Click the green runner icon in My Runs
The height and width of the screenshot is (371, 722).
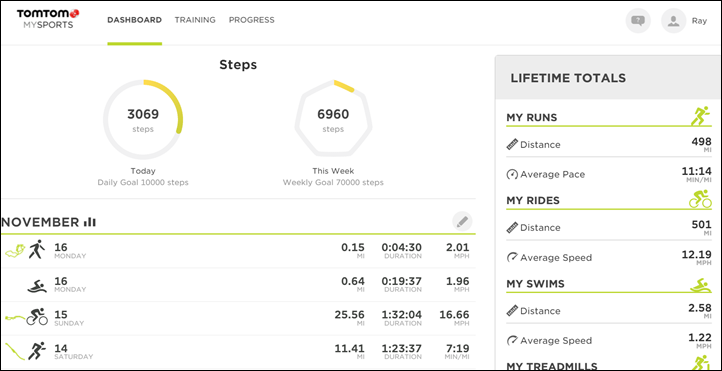click(x=701, y=116)
